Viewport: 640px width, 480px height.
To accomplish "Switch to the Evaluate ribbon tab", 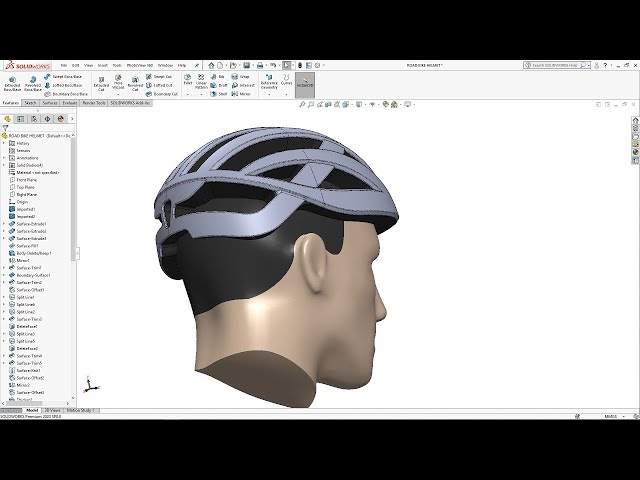I will click(x=70, y=103).
